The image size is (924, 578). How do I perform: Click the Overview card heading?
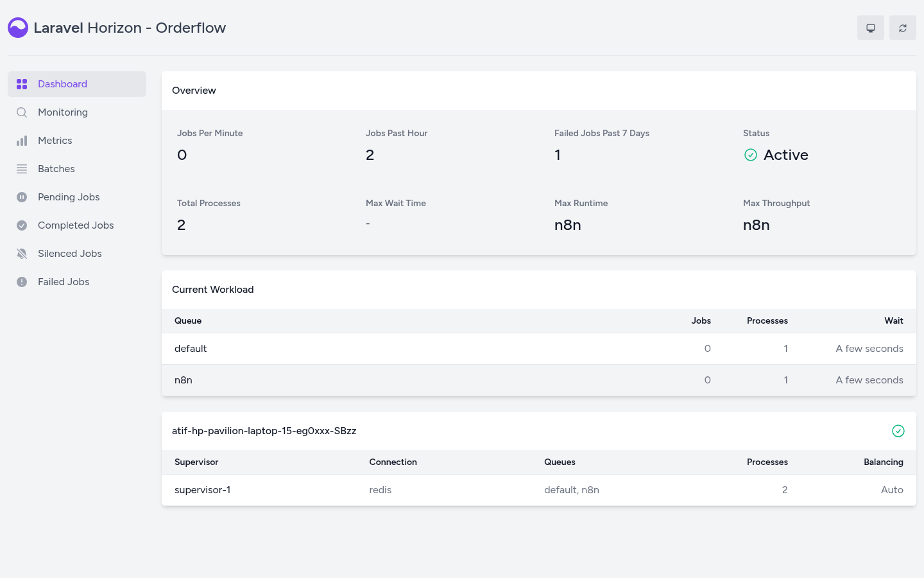(x=194, y=91)
